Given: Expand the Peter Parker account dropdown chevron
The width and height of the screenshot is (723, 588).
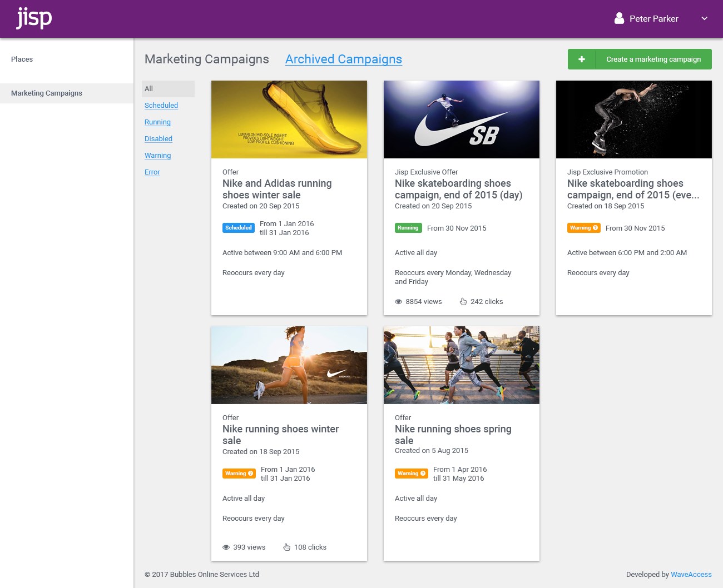Looking at the screenshot, I should pyautogui.click(x=704, y=18).
